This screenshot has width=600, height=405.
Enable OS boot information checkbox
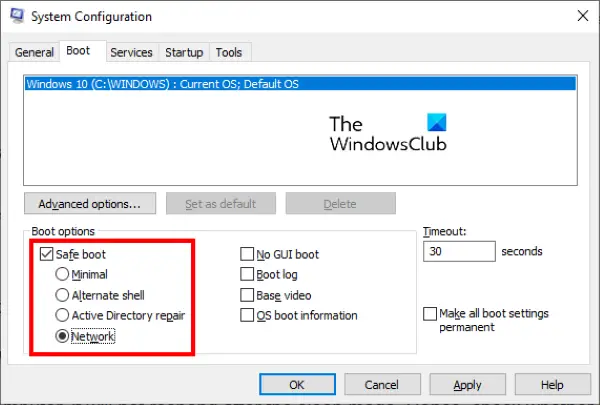click(x=247, y=315)
